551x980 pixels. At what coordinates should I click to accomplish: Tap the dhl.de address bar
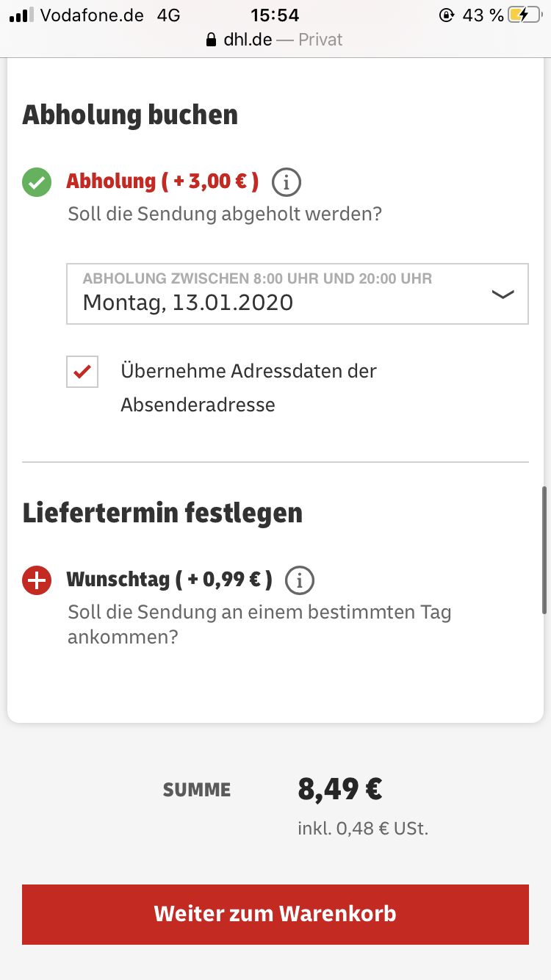[x=275, y=40]
